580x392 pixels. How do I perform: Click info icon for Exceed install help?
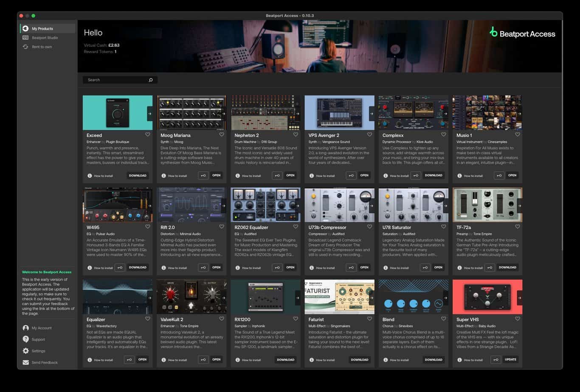[90, 176]
